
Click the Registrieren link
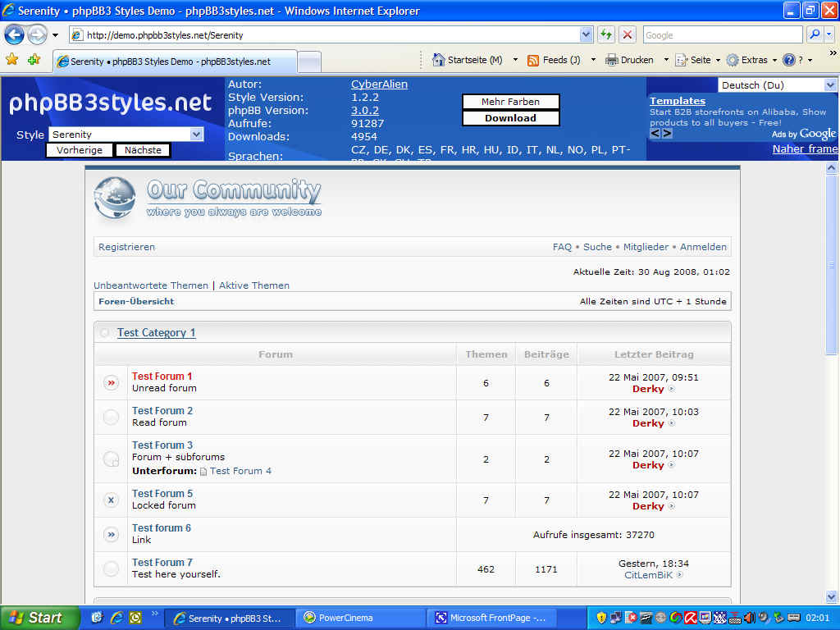tap(126, 247)
